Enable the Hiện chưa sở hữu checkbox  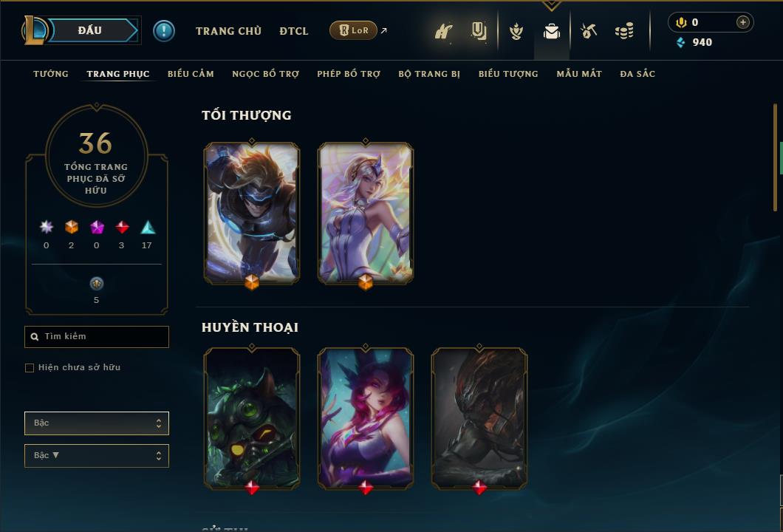30,368
